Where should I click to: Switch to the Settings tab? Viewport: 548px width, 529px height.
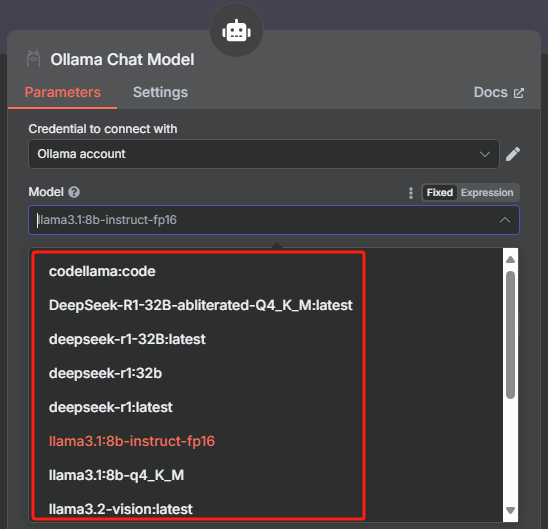160,93
